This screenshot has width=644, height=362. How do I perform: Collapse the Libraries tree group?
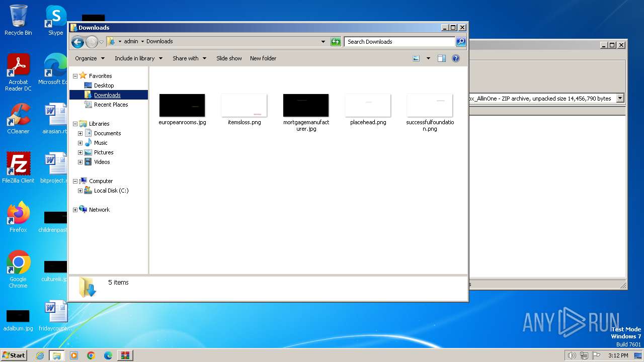coord(75,124)
